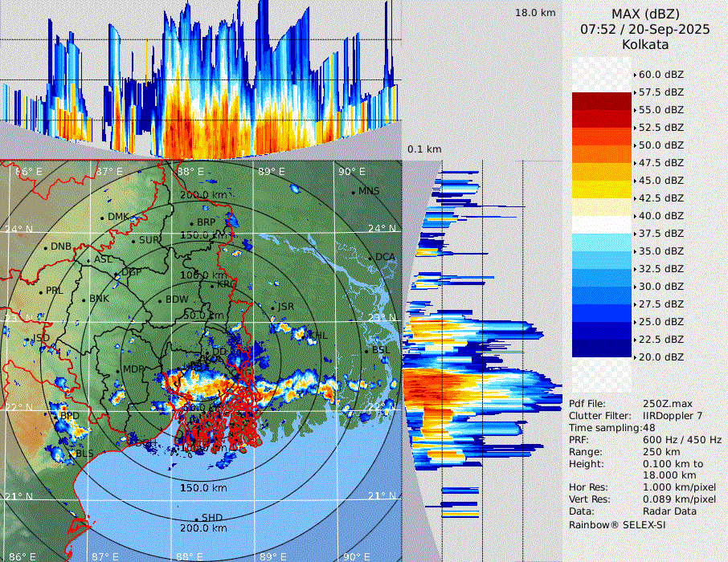Select the BNK station dot

[84, 299]
